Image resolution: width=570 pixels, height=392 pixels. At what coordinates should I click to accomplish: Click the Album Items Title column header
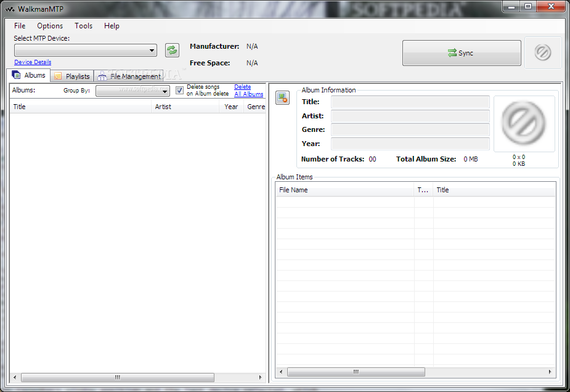(x=494, y=190)
